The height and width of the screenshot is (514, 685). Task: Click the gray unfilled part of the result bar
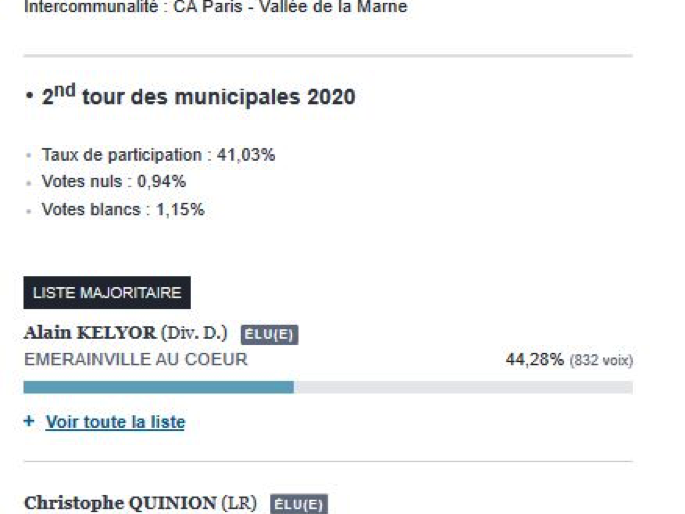tap(463, 387)
